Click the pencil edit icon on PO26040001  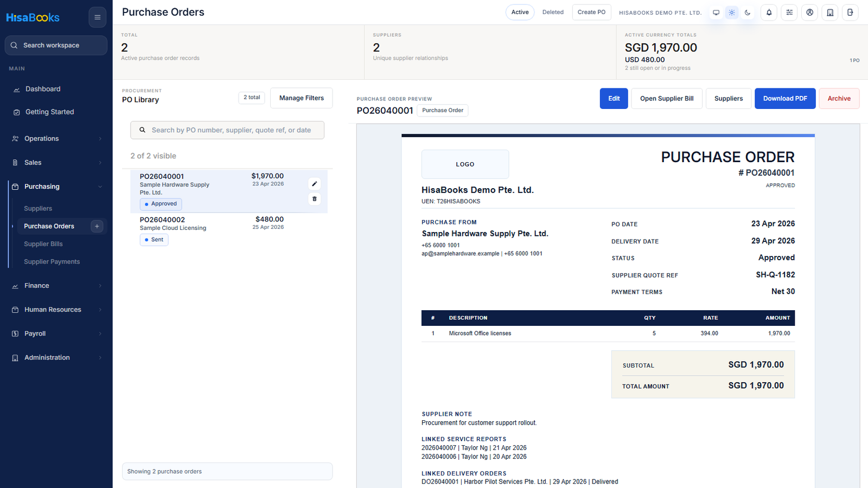pos(314,184)
